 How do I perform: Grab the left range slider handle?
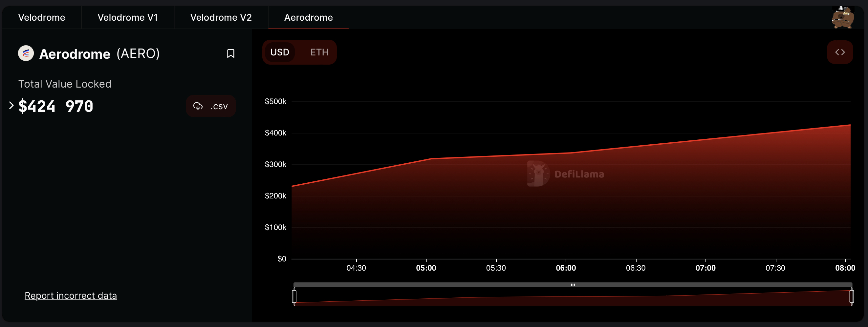point(294,296)
